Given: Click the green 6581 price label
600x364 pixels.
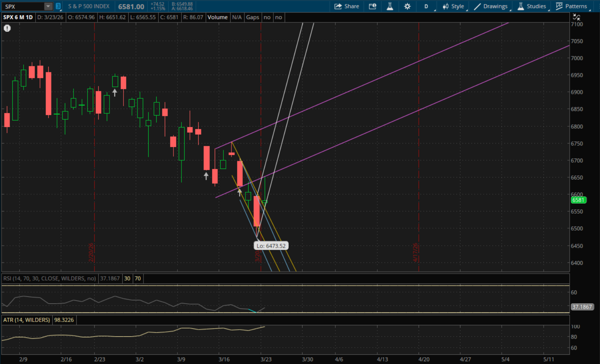Looking at the screenshot, I should [578, 200].
